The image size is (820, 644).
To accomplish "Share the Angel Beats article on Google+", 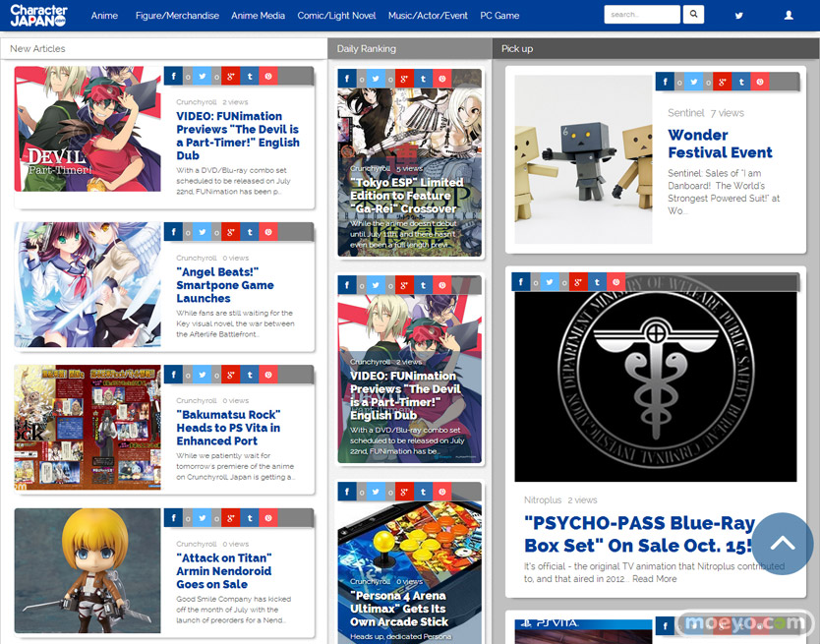I will pyautogui.click(x=230, y=232).
